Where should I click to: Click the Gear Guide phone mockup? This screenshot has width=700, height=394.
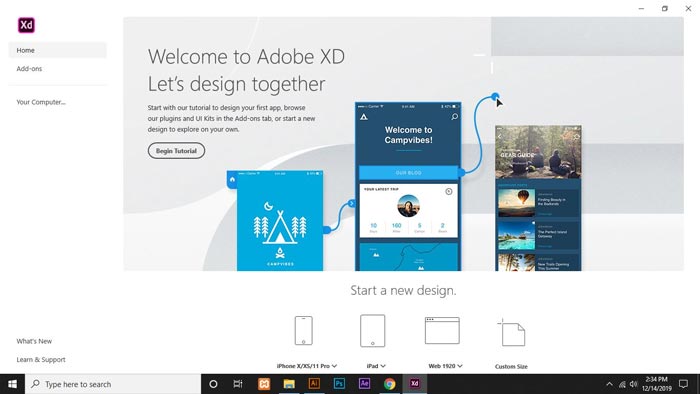click(x=538, y=198)
